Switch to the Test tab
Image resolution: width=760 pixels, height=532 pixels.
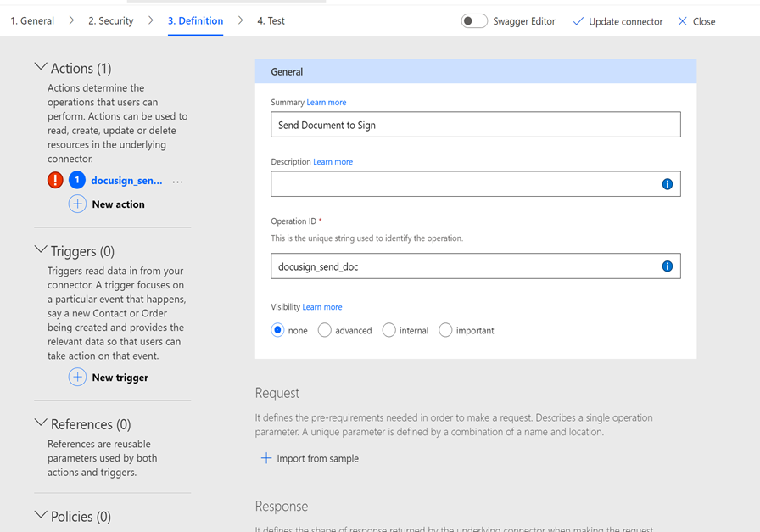click(x=269, y=20)
